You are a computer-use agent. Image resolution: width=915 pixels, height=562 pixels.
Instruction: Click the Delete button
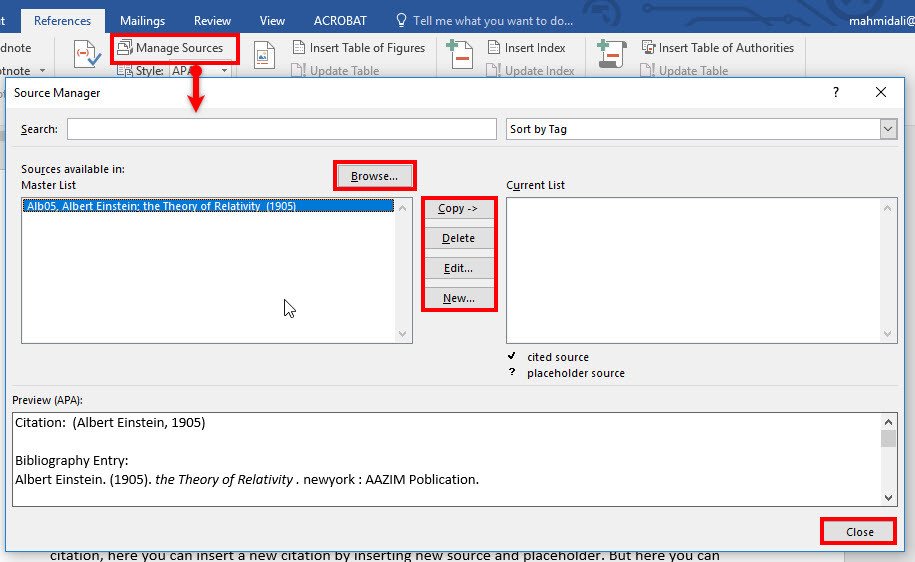coord(458,238)
